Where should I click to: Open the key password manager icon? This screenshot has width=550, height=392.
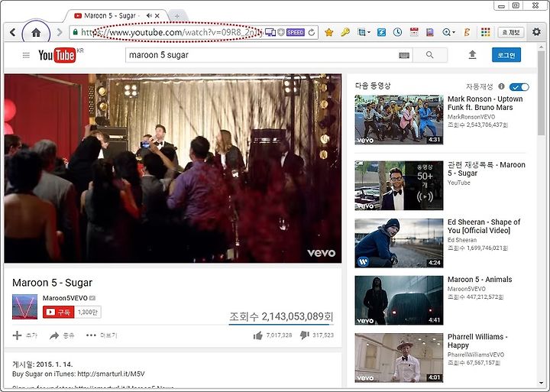(345, 33)
